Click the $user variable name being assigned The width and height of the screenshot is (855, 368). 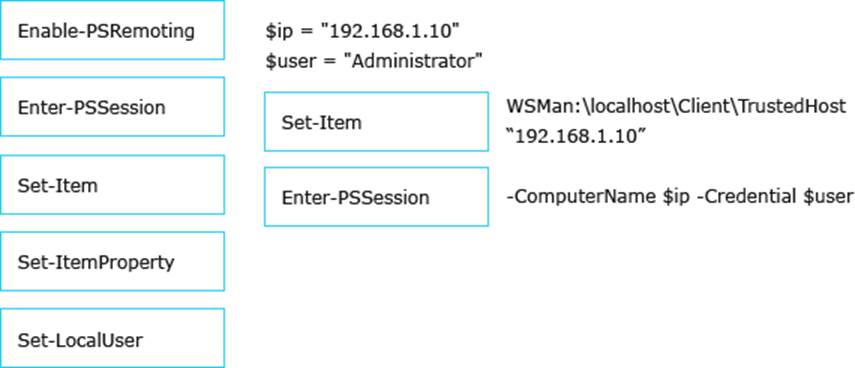[292, 61]
